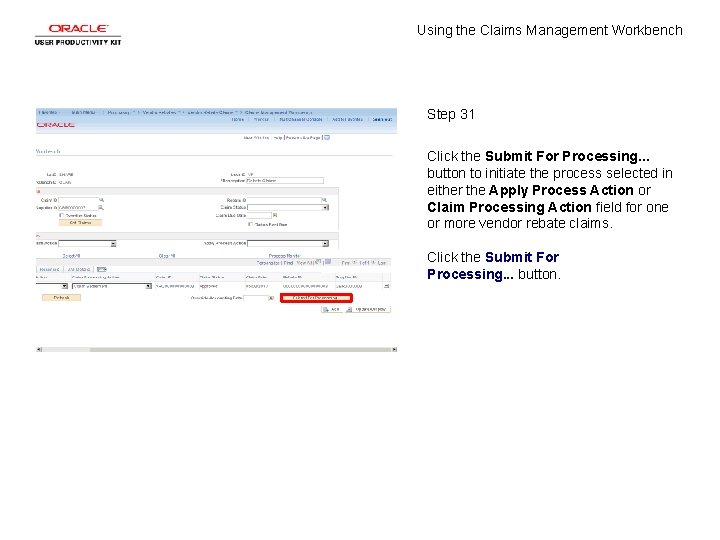Viewport: 720px width, 540px height.
Task: Click the download grid icon in the grid header
Action: (x=328, y=262)
